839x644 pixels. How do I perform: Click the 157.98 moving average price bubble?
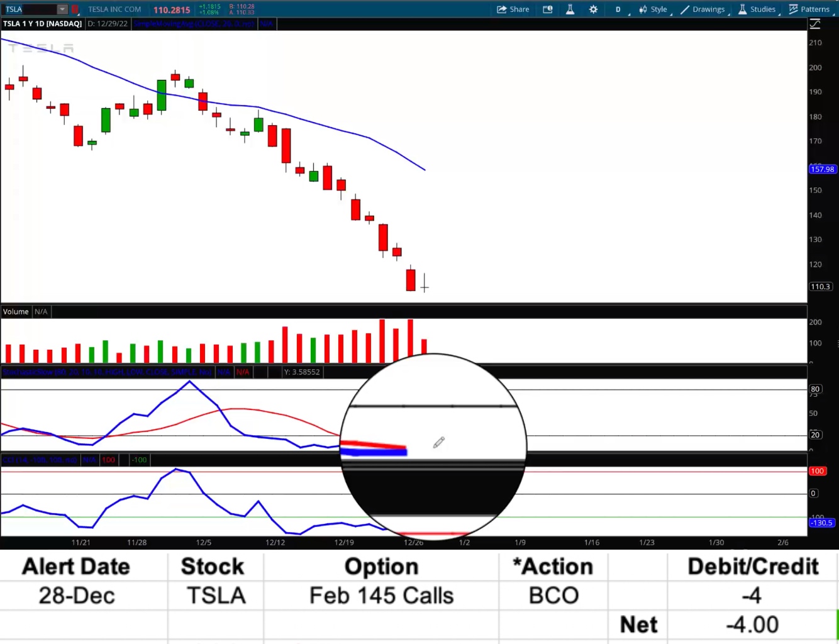click(x=822, y=169)
